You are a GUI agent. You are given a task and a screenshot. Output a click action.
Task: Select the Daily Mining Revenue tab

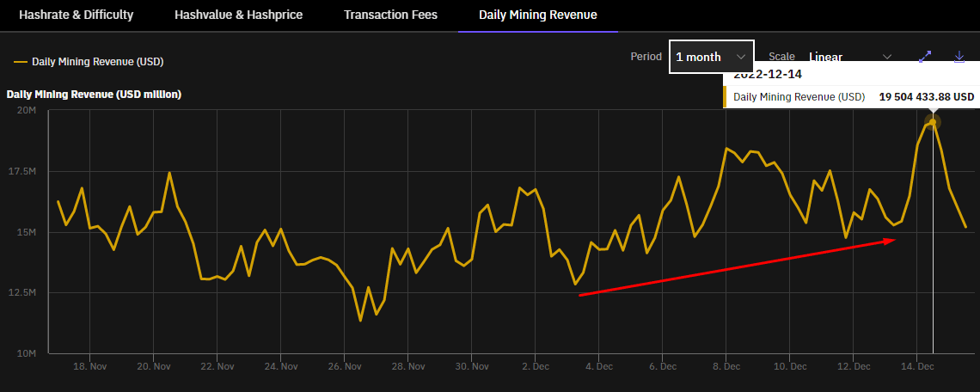537,15
